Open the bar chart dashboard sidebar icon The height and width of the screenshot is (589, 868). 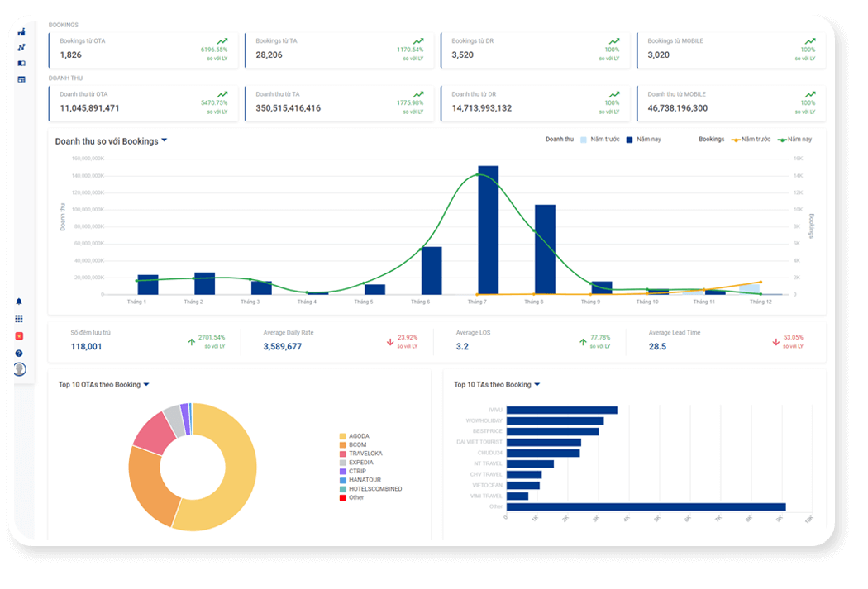[x=21, y=31]
